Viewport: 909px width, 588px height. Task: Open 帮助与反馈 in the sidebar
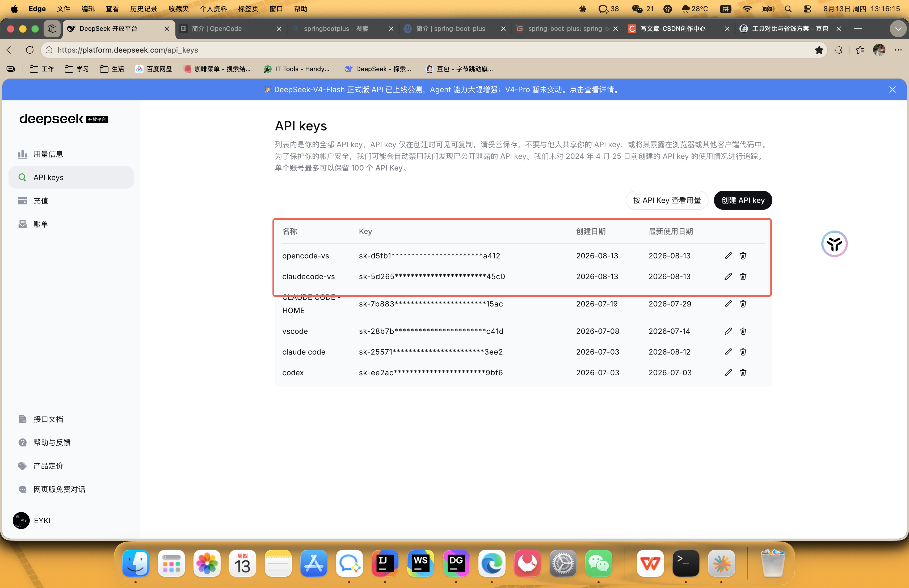click(x=71, y=443)
